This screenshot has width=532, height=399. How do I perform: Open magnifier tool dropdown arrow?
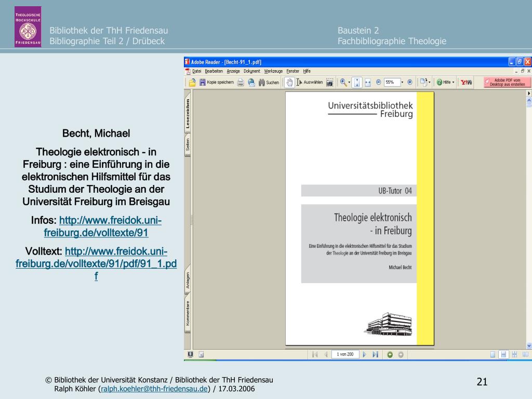click(x=349, y=83)
